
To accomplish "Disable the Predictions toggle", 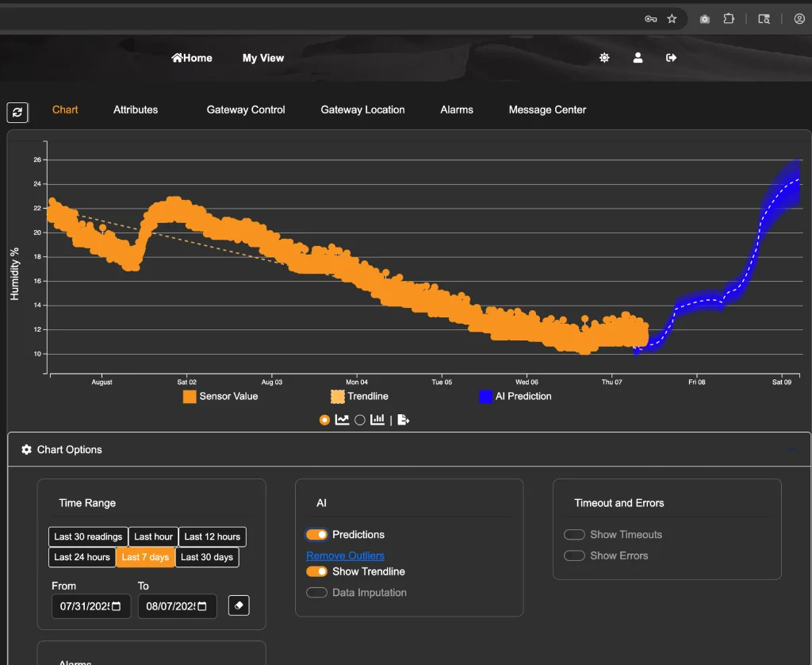I will [317, 535].
